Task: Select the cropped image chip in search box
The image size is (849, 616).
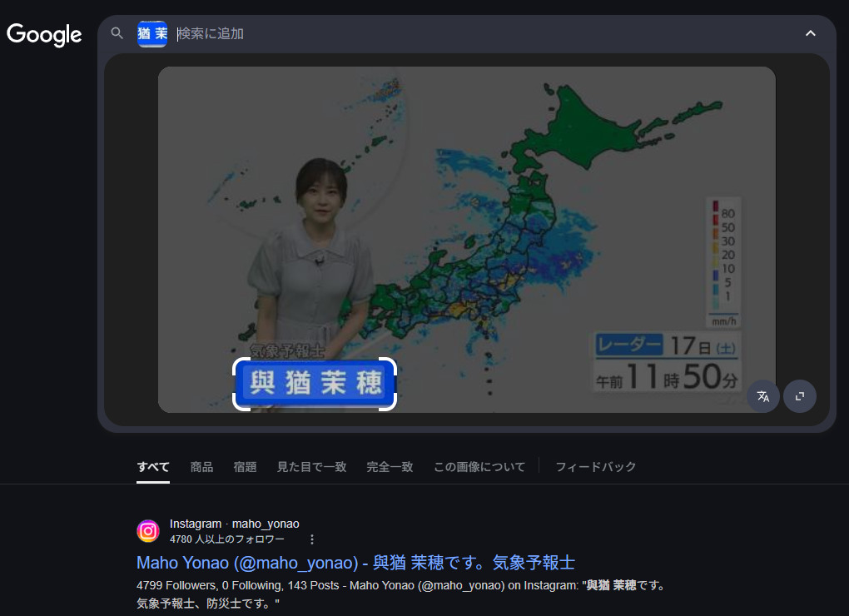Action: [152, 33]
